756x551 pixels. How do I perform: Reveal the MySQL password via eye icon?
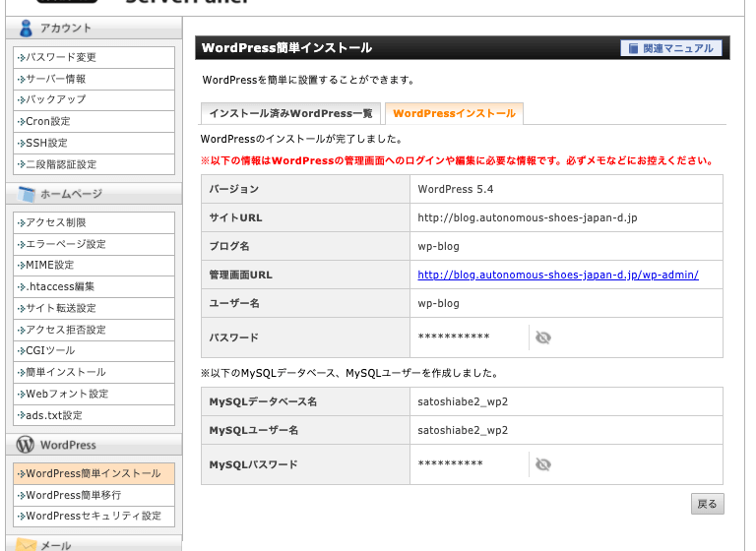(542, 464)
